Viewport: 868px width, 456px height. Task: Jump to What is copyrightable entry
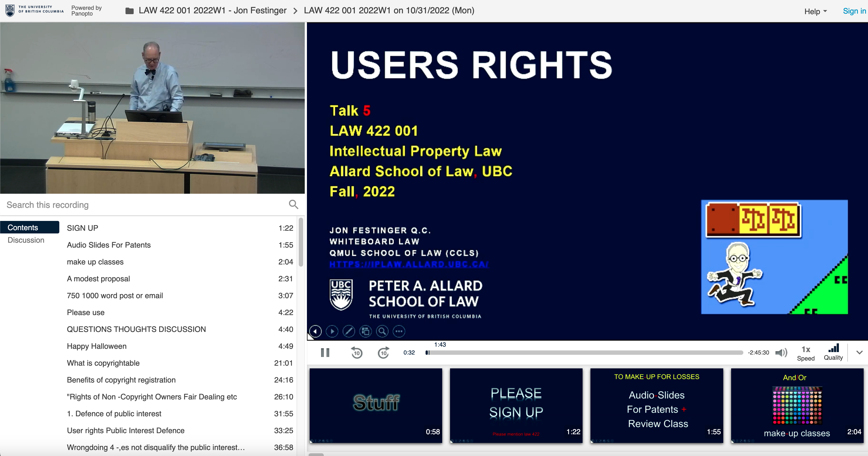pyautogui.click(x=180, y=363)
